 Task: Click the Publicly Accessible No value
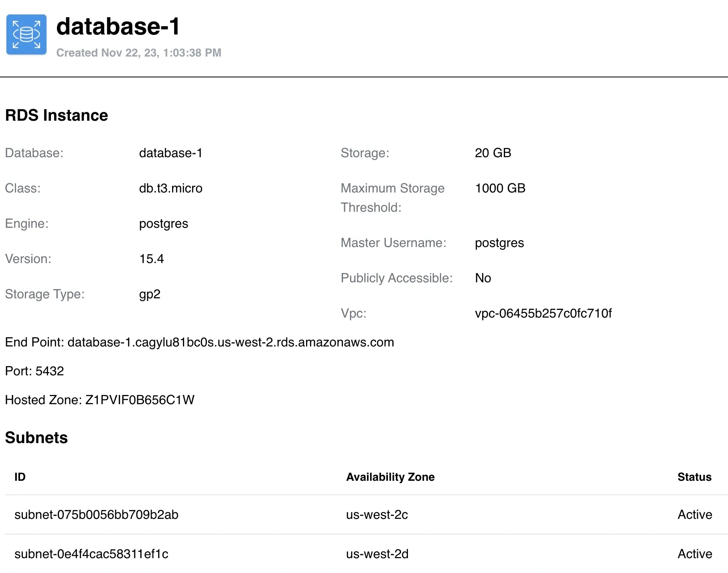point(483,278)
